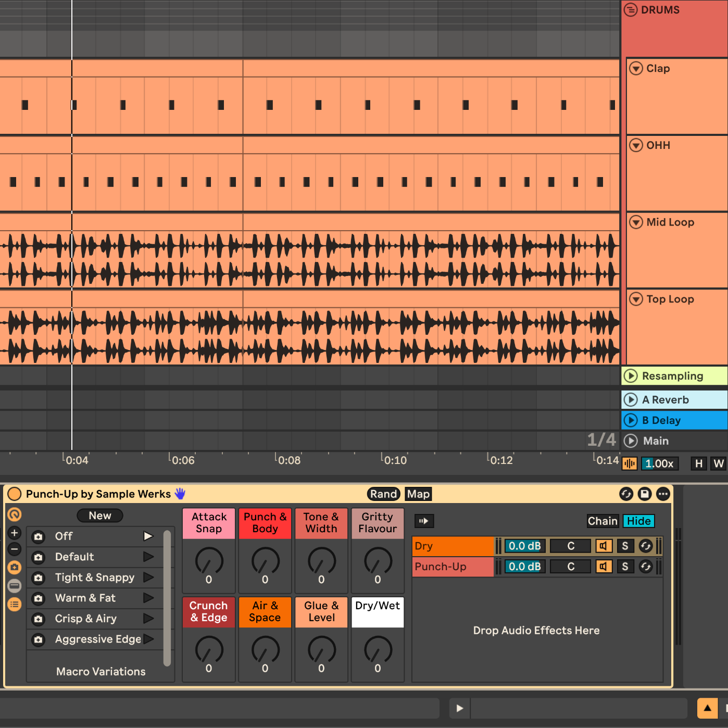The height and width of the screenshot is (728, 728).
Task: Unfold the A Reverb return track
Action: 631,399
